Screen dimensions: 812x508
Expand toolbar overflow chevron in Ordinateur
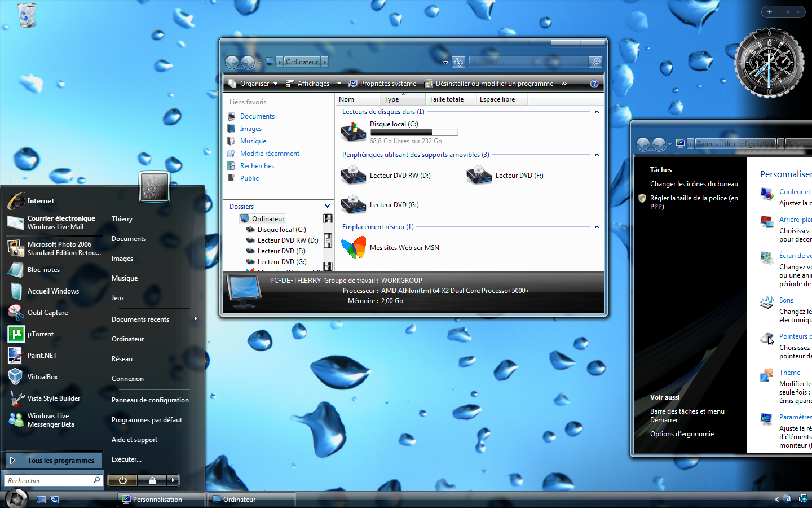point(564,84)
